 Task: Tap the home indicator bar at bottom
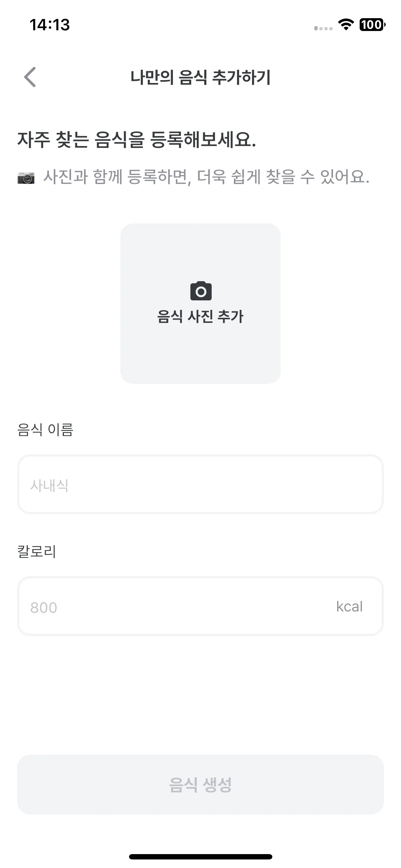[x=200, y=857]
